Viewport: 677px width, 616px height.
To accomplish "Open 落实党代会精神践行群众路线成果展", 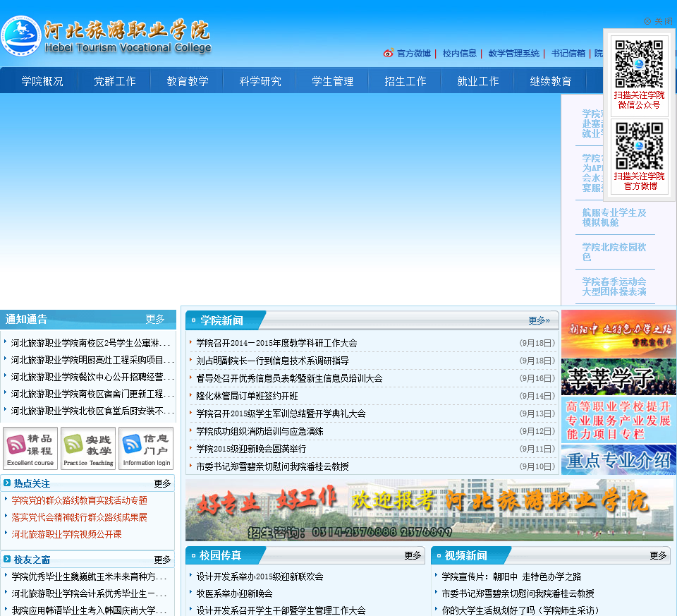I will coord(80,517).
